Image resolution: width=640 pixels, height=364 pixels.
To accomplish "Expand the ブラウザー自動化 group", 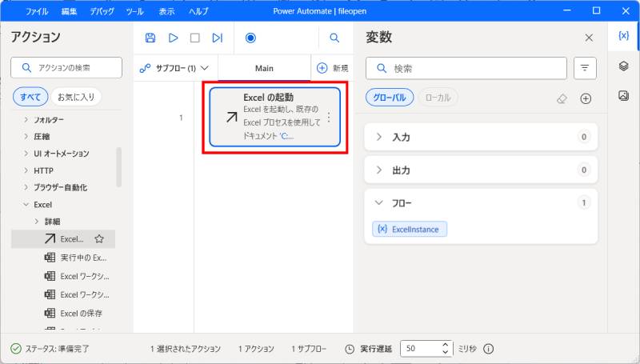I will point(26,187).
